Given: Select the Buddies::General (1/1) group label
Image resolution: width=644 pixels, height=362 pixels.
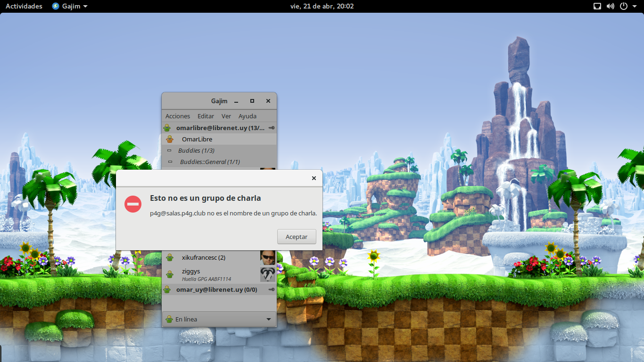Looking at the screenshot, I should [x=210, y=162].
